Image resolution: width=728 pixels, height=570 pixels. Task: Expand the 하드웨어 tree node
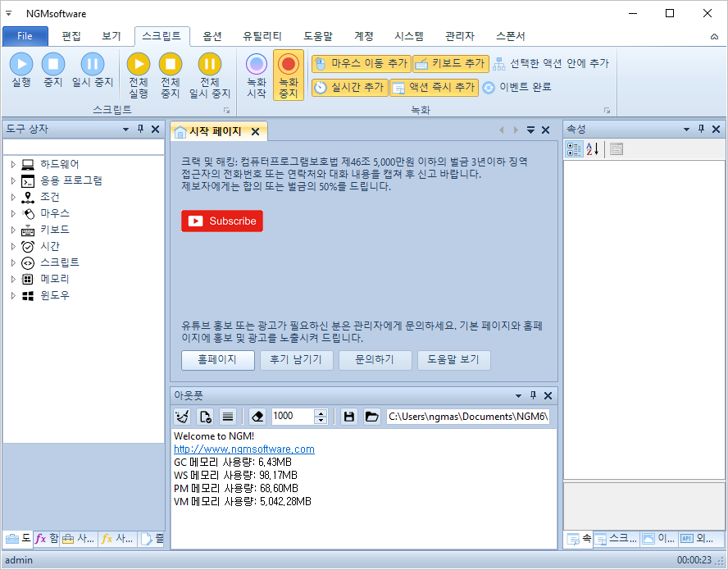(13, 165)
